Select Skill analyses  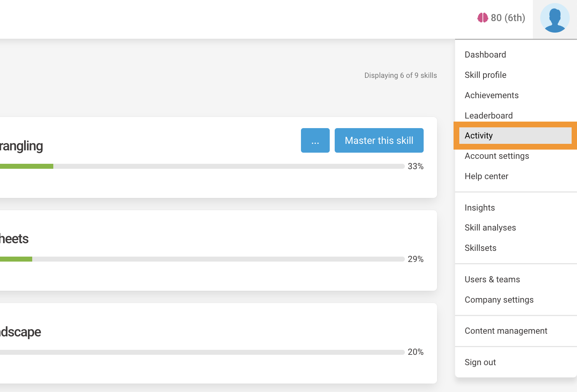[x=490, y=227]
